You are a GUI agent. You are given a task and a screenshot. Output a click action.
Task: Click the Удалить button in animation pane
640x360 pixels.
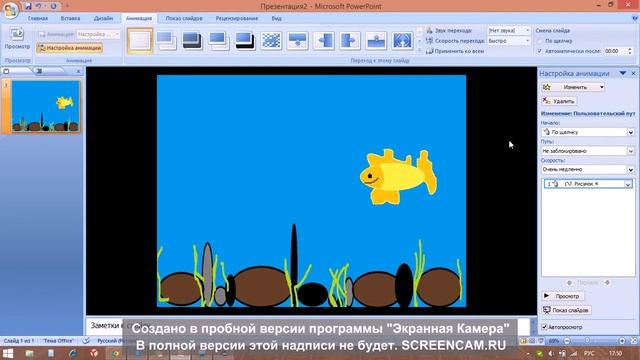(559, 101)
